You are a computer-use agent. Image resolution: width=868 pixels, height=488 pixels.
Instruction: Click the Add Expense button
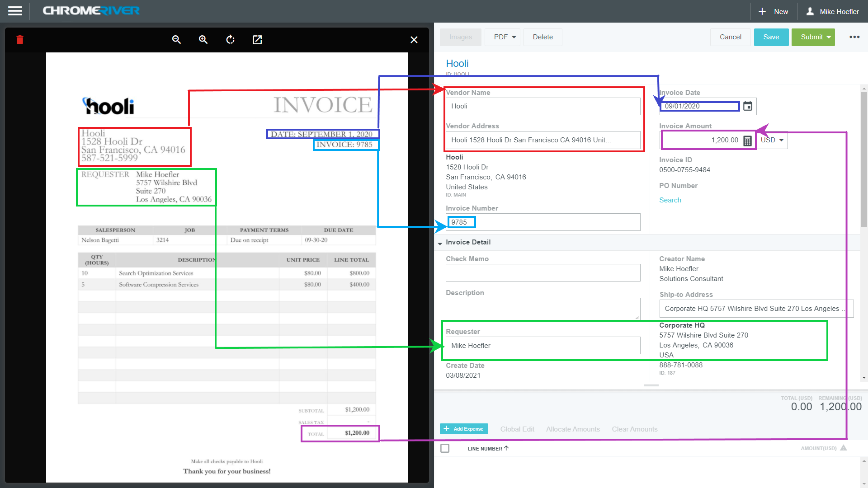tap(464, 428)
